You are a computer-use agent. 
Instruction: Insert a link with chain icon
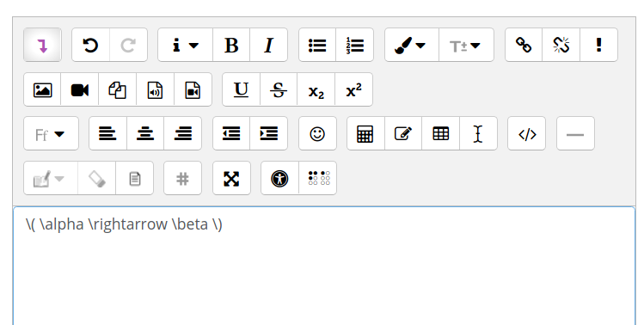(524, 45)
